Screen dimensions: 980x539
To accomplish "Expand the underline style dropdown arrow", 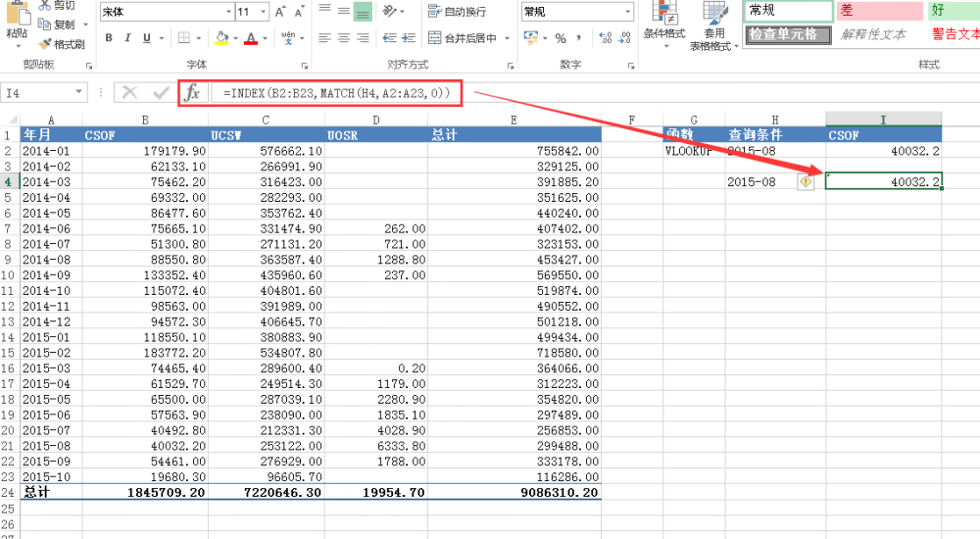I will (162, 39).
